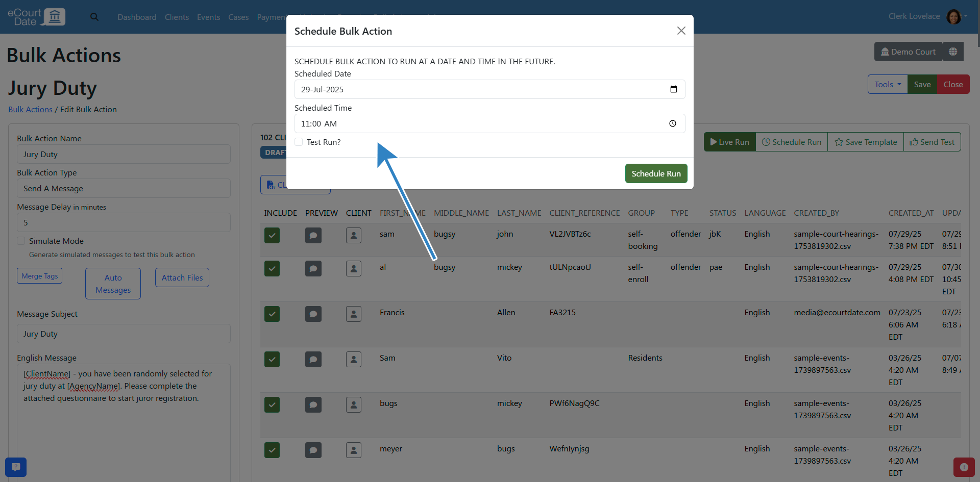Open the chat help widget icon
The height and width of the screenshot is (482, 980).
[x=16, y=467]
